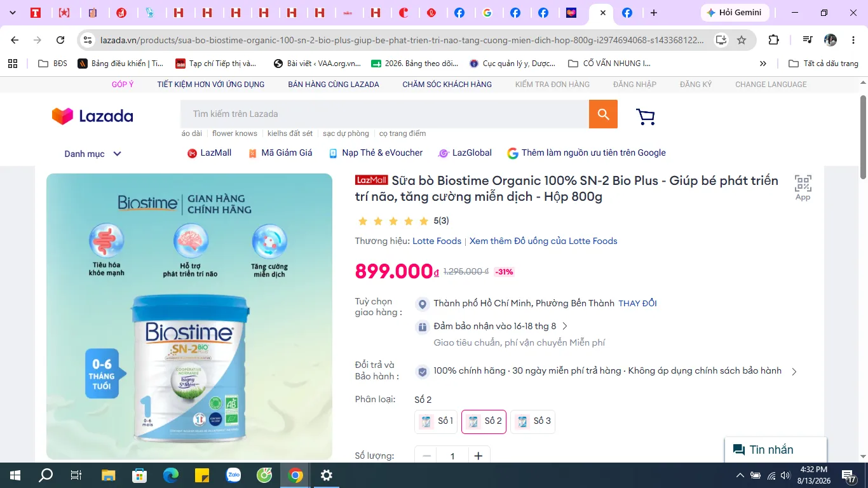Show hidden system tray icons
The width and height of the screenshot is (868, 488).
pos(740,475)
